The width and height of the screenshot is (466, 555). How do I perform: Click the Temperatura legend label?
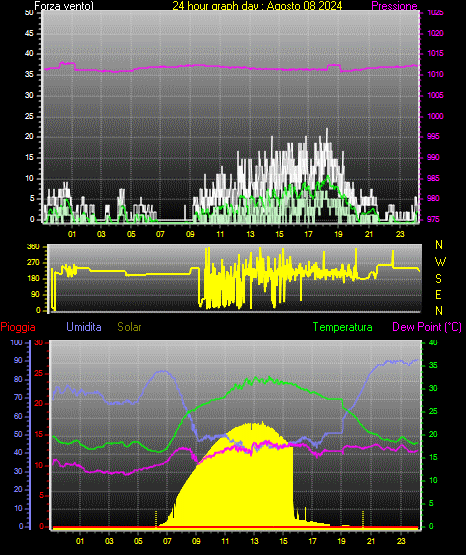point(343,327)
